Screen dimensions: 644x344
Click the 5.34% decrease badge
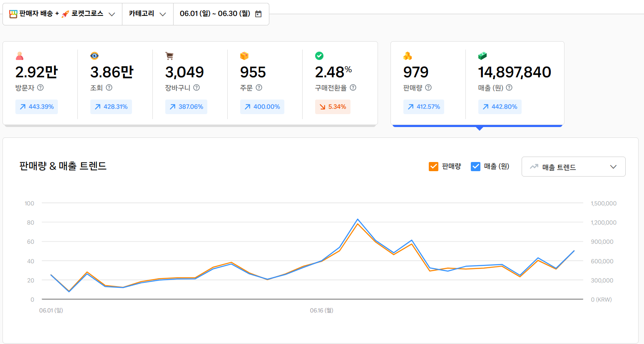click(333, 107)
